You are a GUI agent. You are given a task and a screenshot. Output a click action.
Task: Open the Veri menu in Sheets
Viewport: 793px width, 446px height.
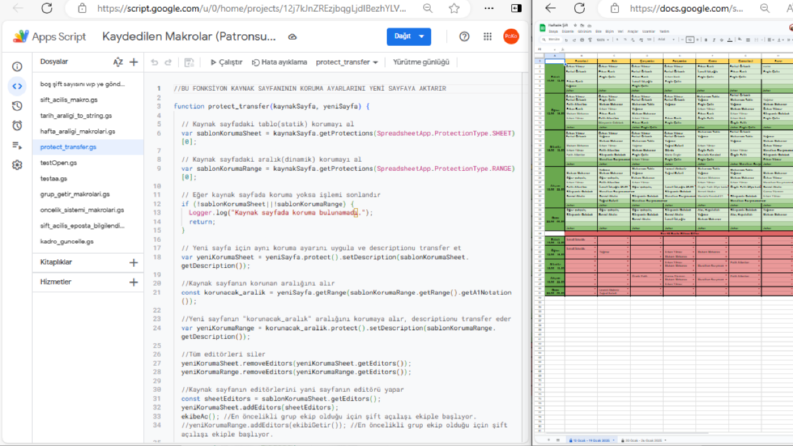point(621,31)
